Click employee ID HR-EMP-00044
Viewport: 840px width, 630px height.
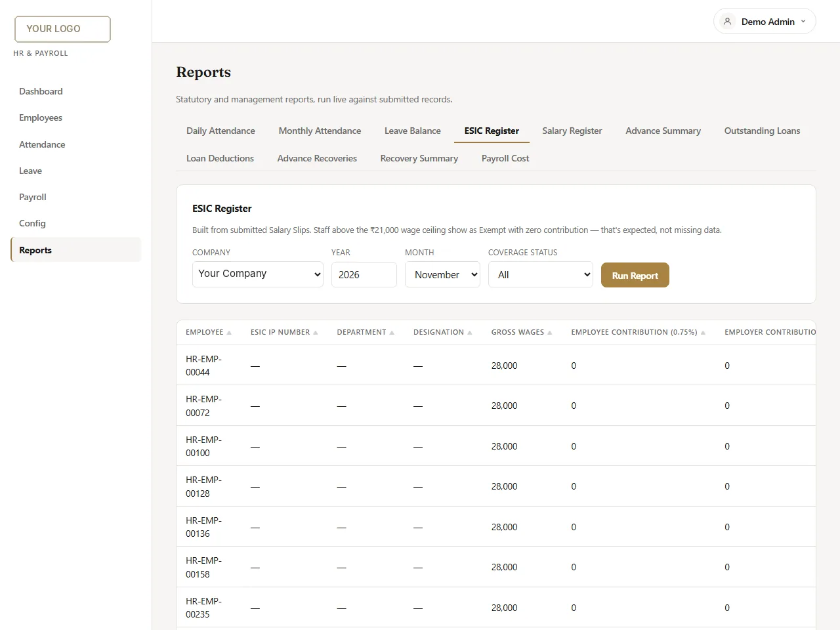click(x=203, y=366)
